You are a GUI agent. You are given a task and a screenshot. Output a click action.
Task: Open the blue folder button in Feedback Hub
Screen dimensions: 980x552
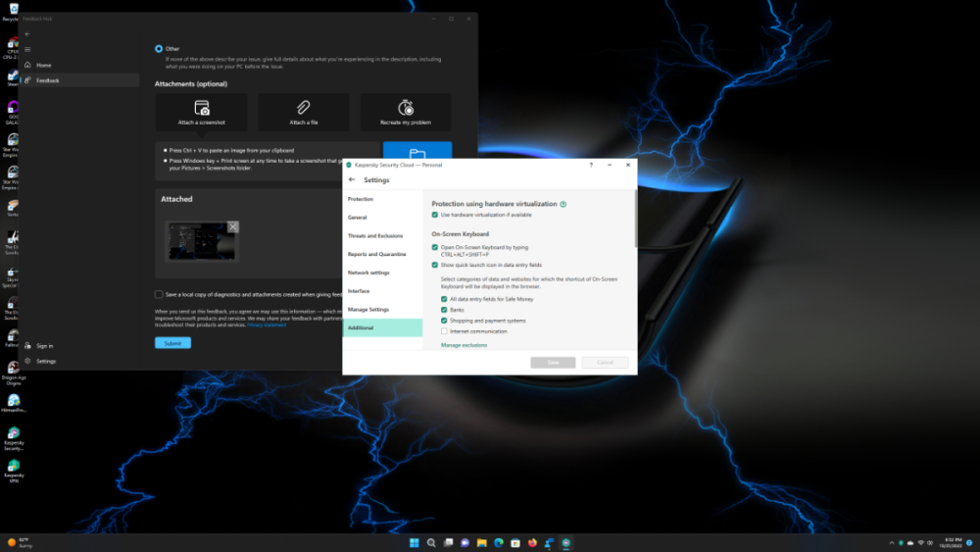(416, 150)
